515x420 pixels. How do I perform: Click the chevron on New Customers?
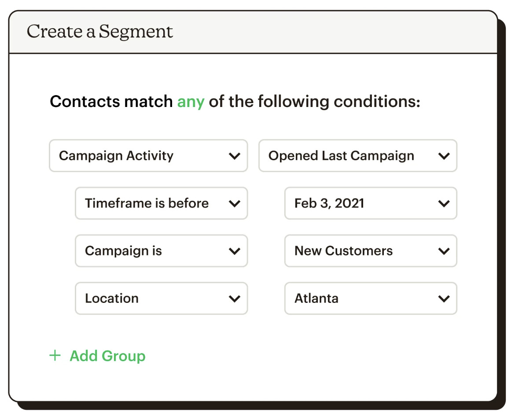click(x=445, y=251)
